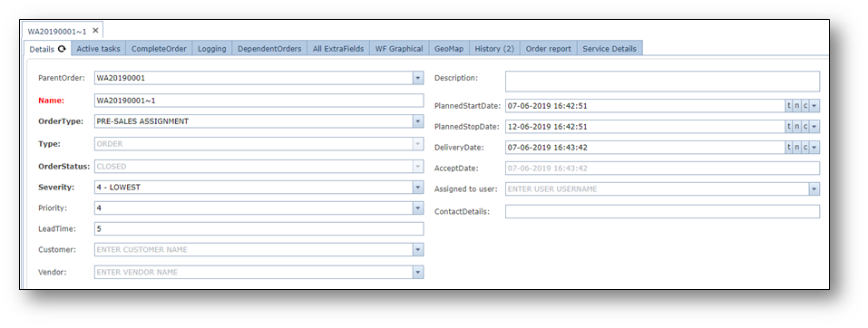
Task: Click 'c' button beside PlannedStartDate
Action: click(806, 106)
